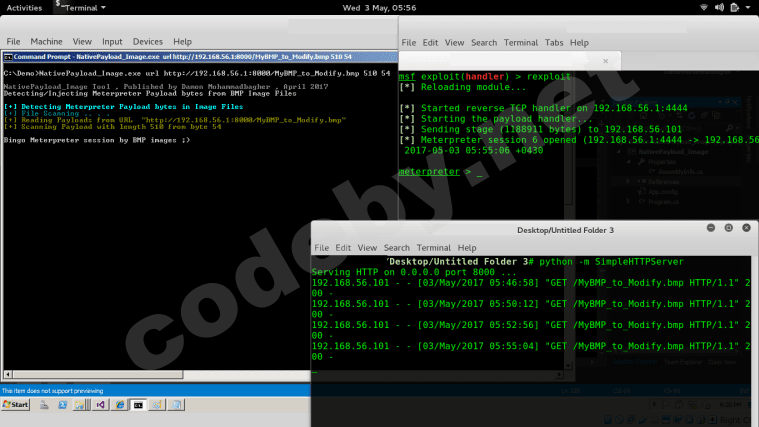Click the 'msf exploit(handler) > rexploit' line
The image size is (759, 427).
click(x=485, y=76)
